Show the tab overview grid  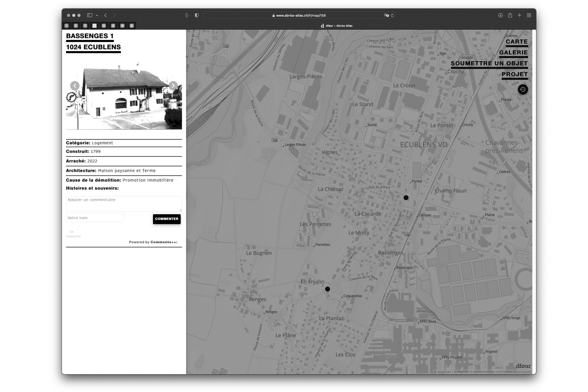point(529,15)
